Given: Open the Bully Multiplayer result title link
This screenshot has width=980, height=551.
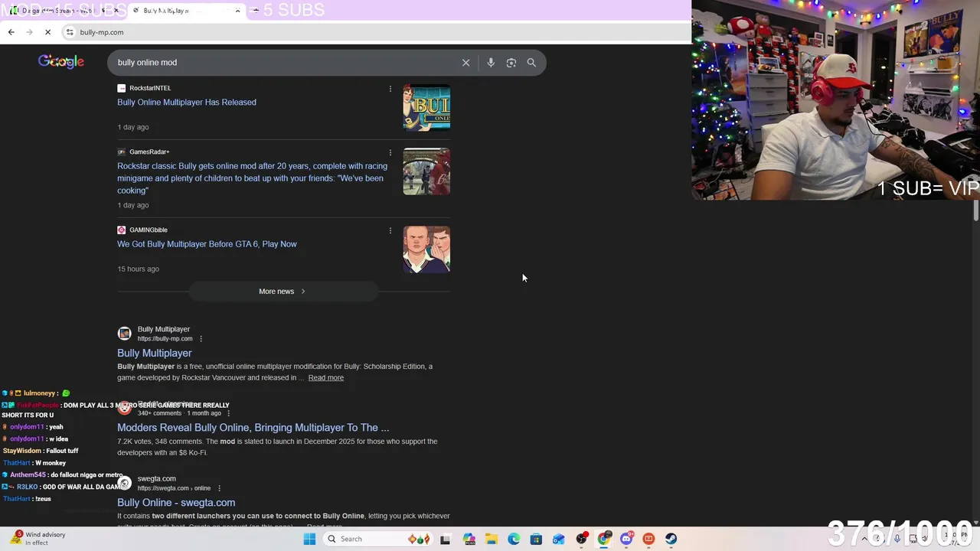Looking at the screenshot, I should point(155,353).
